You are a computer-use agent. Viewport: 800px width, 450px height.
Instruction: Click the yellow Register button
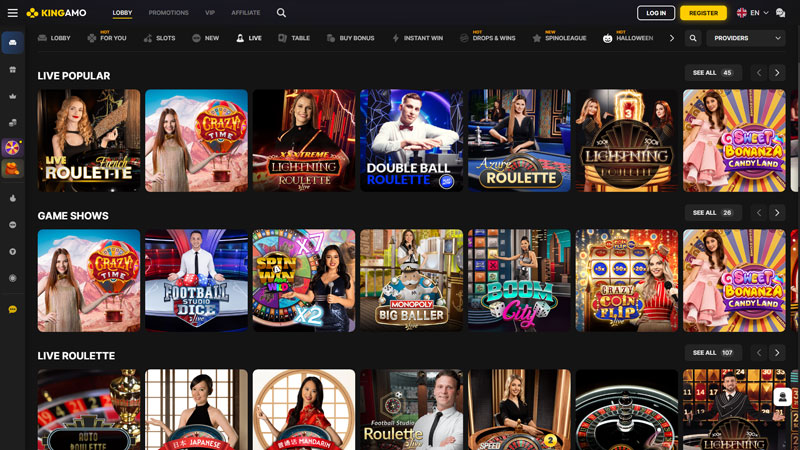click(703, 13)
